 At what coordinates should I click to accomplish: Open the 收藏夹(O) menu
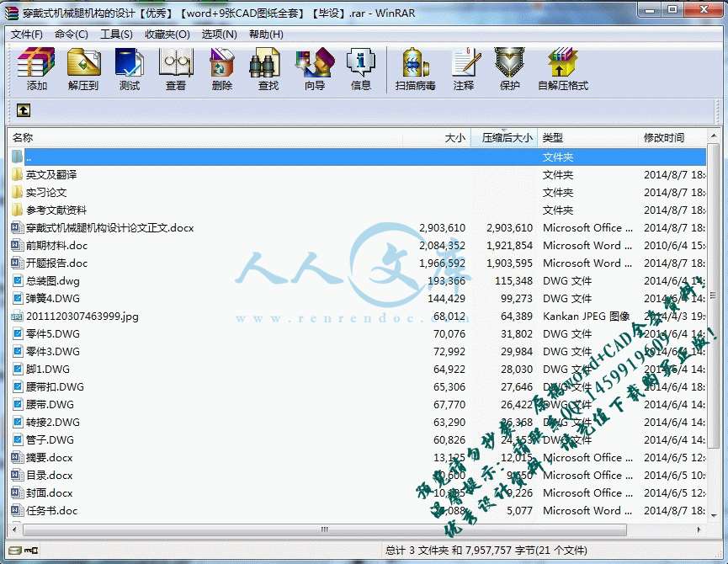[x=167, y=35]
